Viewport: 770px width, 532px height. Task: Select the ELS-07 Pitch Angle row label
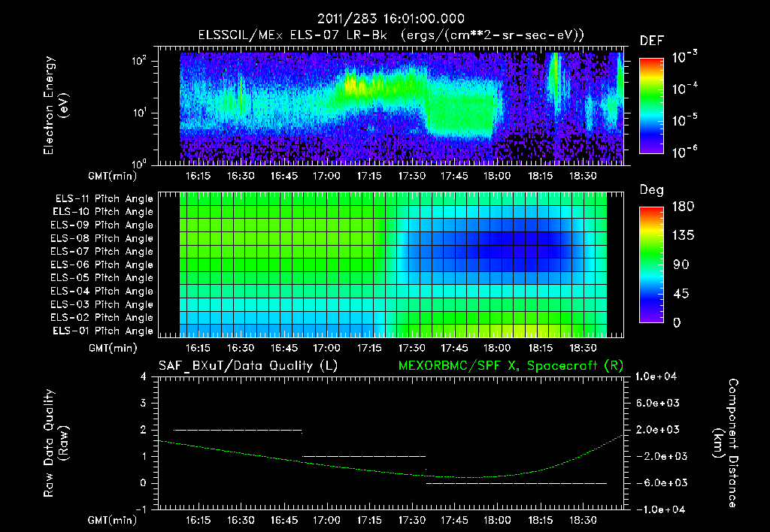102,251
